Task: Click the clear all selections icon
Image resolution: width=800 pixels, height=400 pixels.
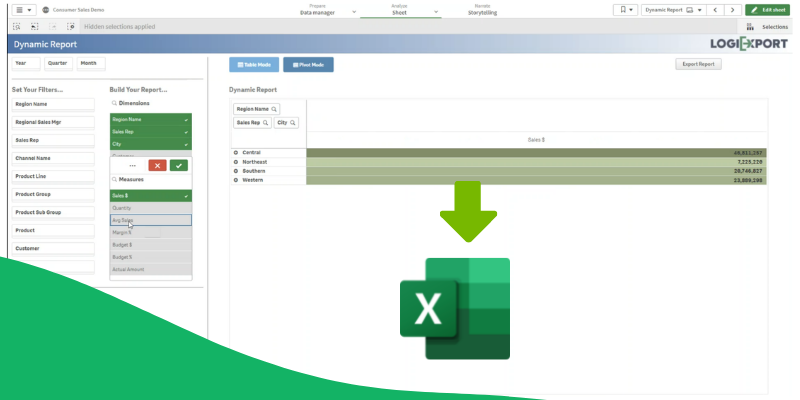Action: pos(70,26)
